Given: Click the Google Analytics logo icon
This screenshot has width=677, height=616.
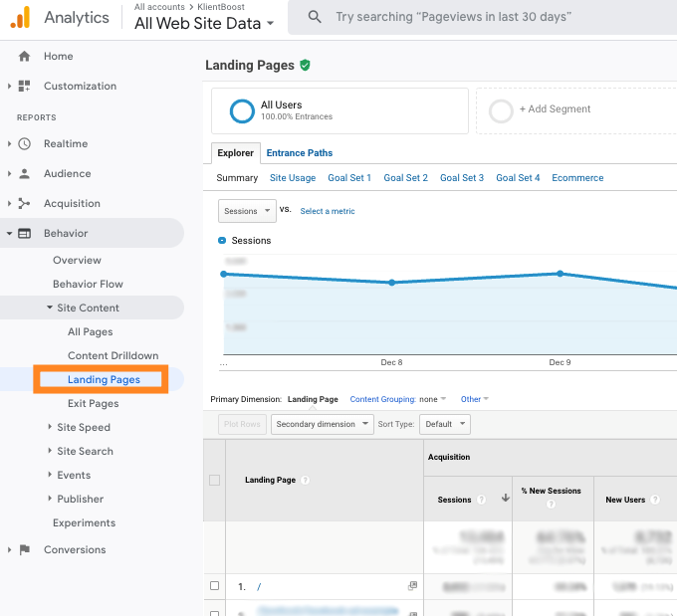Looking at the screenshot, I should point(20,17).
